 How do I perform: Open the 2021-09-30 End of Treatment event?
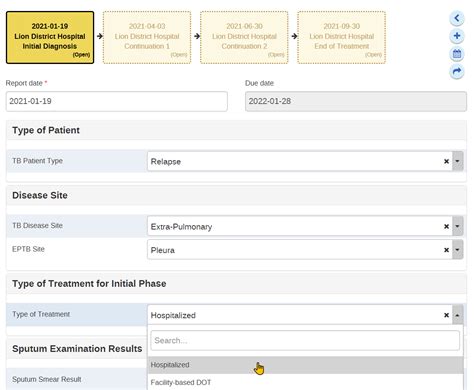(x=342, y=37)
